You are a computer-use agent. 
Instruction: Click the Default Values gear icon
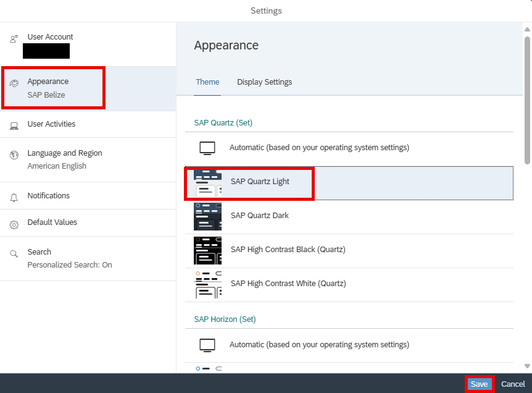pos(14,224)
